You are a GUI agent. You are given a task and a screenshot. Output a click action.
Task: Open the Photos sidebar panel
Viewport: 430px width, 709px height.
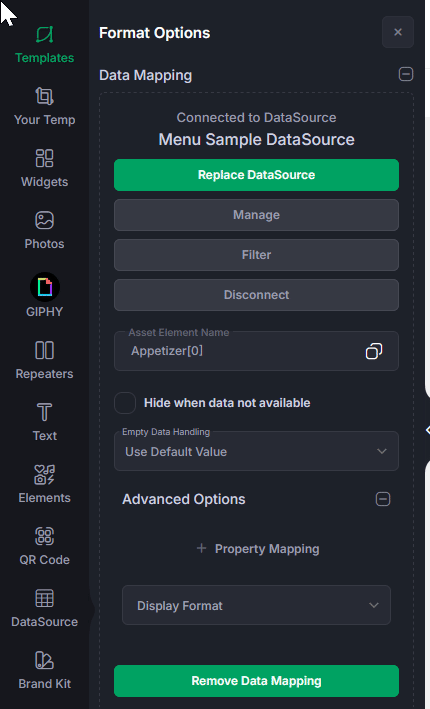pos(44,231)
